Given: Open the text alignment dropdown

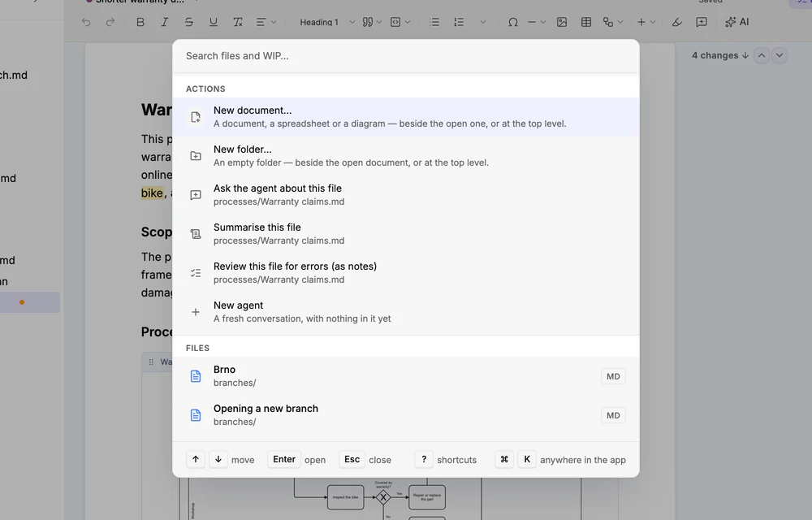Looking at the screenshot, I should point(266,22).
